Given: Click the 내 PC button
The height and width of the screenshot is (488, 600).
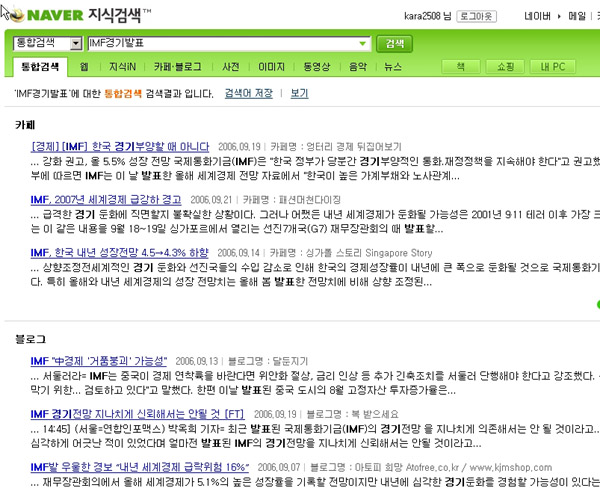Looking at the screenshot, I should click(553, 67).
